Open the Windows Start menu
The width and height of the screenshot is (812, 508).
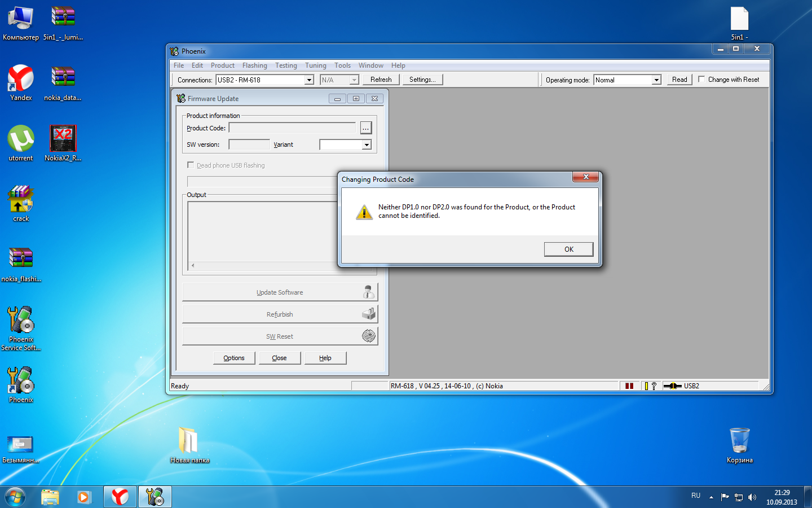(x=15, y=497)
